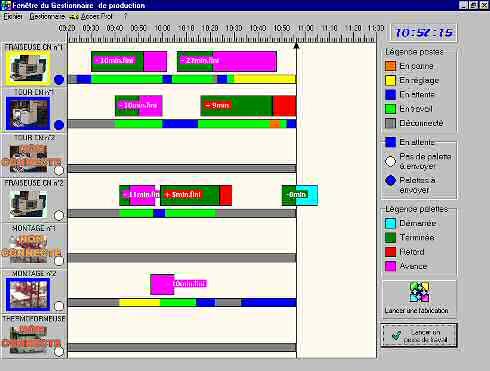Select the TOUR CN n°1 machine thumbnail
Screen dimensions: 490x371
(28, 113)
